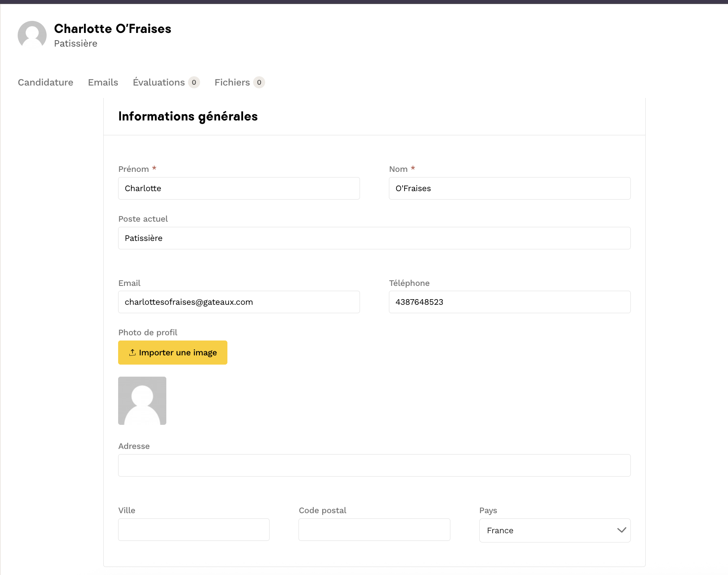Click the Fichiers count badge
728x575 pixels.
[x=259, y=82]
